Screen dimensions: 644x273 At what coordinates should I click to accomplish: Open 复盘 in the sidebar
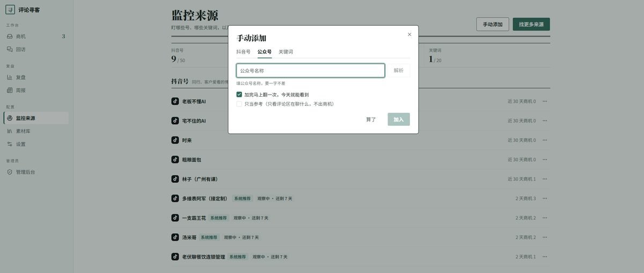click(x=36, y=77)
